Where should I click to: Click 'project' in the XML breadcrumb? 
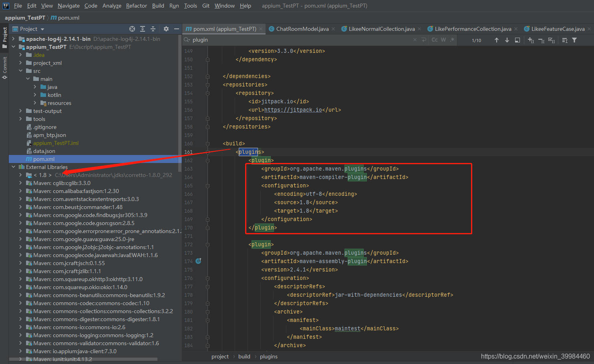(x=220, y=356)
